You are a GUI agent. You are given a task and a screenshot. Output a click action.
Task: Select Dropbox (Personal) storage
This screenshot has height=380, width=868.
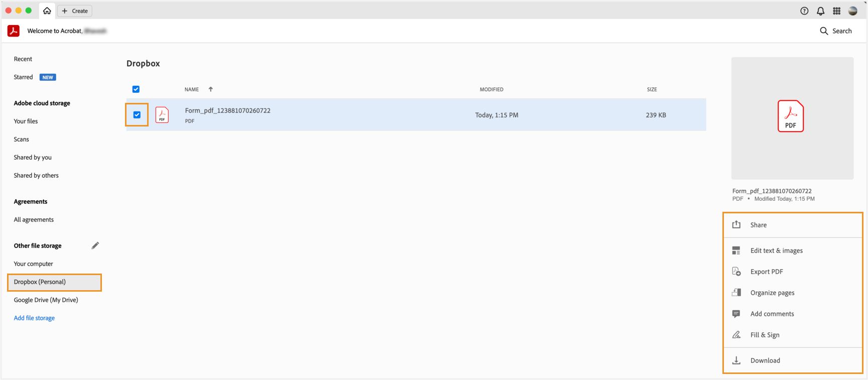(x=54, y=282)
